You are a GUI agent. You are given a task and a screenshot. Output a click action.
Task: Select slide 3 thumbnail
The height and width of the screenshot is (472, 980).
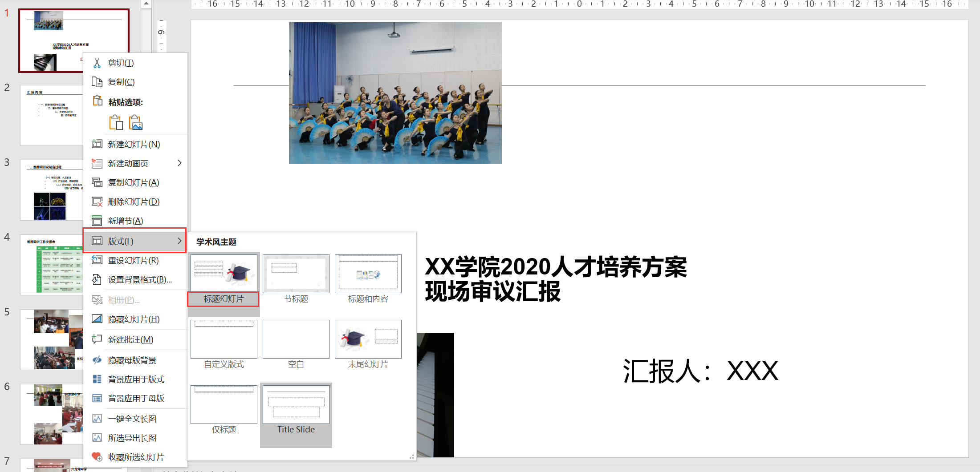(x=51, y=190)
